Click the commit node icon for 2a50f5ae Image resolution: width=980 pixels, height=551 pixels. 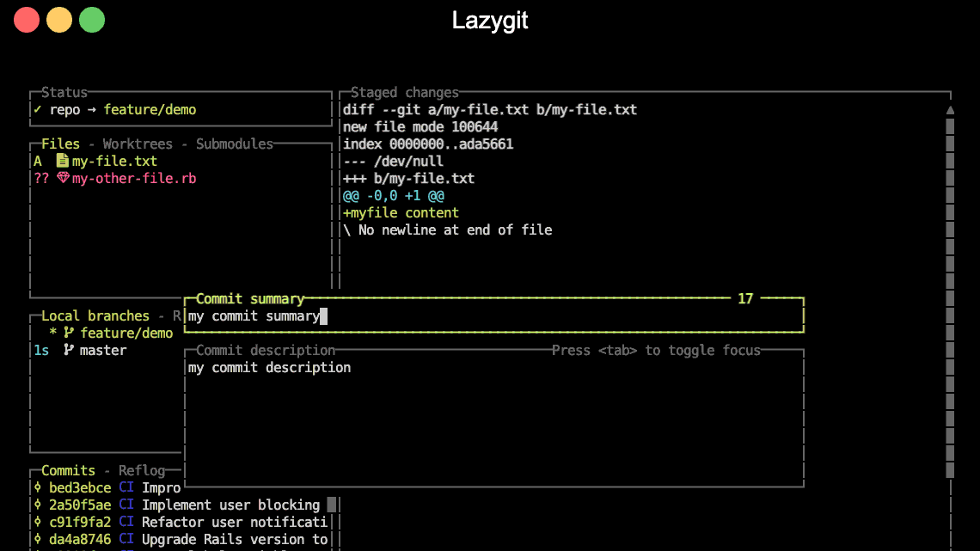pyautogui.click(x=38, y=505)
